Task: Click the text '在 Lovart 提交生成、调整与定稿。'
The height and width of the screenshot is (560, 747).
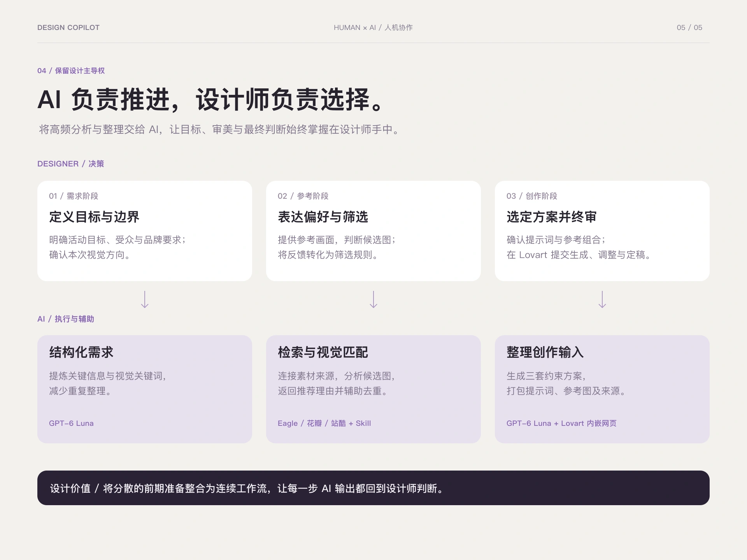Action: coord(579,255)
